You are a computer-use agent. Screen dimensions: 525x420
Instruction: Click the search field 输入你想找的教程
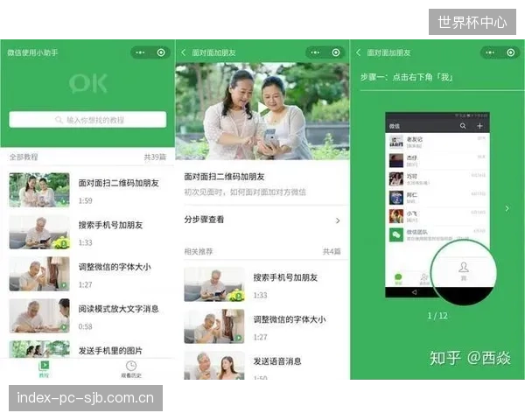pos(87,120)
